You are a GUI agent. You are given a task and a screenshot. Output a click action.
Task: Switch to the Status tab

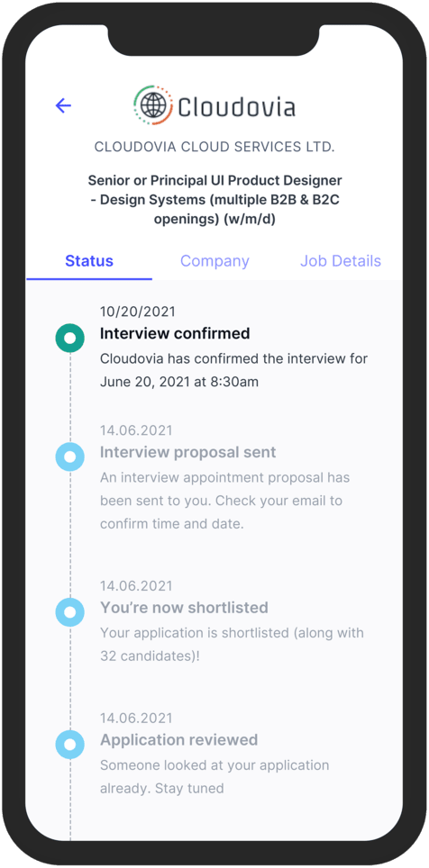[89, 261]
